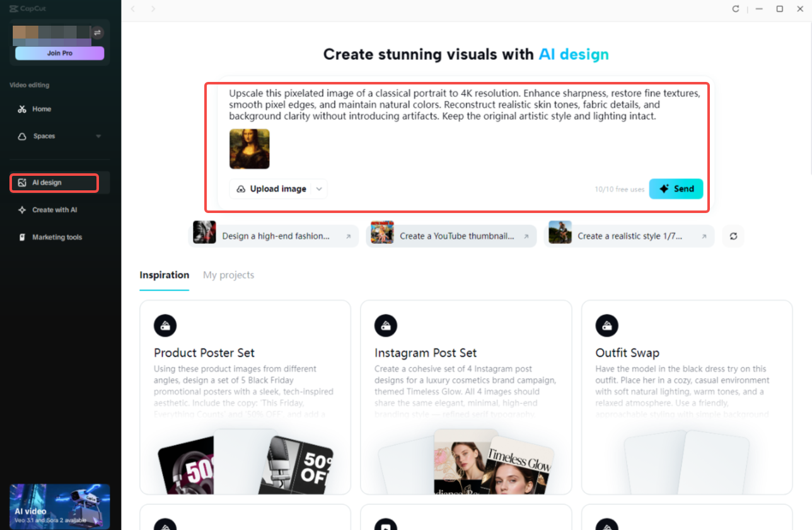Click the Outfit Swap preview cards
Screen dimensions: 812x530
click(x=687, y=462)
